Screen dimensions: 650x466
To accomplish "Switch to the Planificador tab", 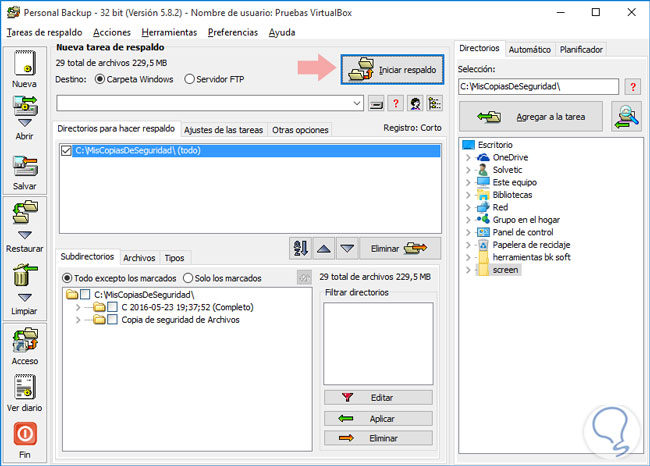I will tap(581, 49).
